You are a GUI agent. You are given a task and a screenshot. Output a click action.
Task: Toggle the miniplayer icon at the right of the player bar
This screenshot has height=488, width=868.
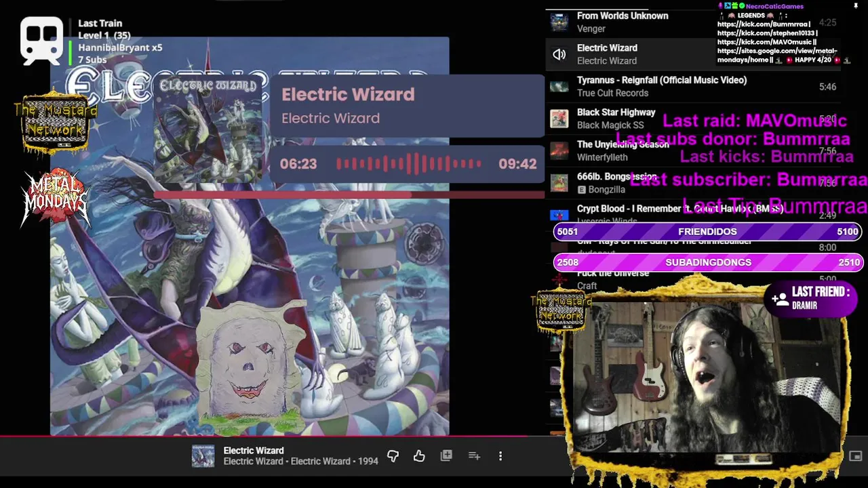(x=856, y=456)
